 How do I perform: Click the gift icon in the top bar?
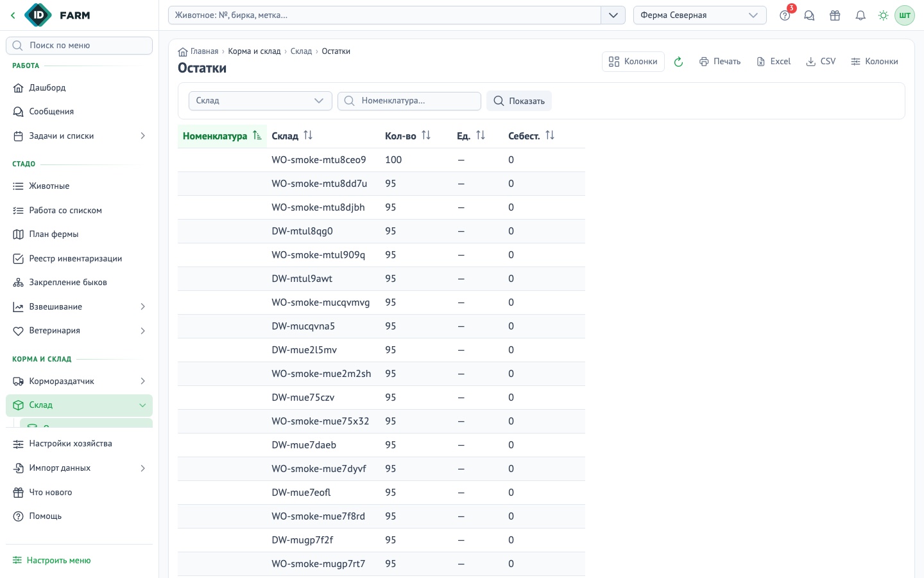click(x=835, y=15)
